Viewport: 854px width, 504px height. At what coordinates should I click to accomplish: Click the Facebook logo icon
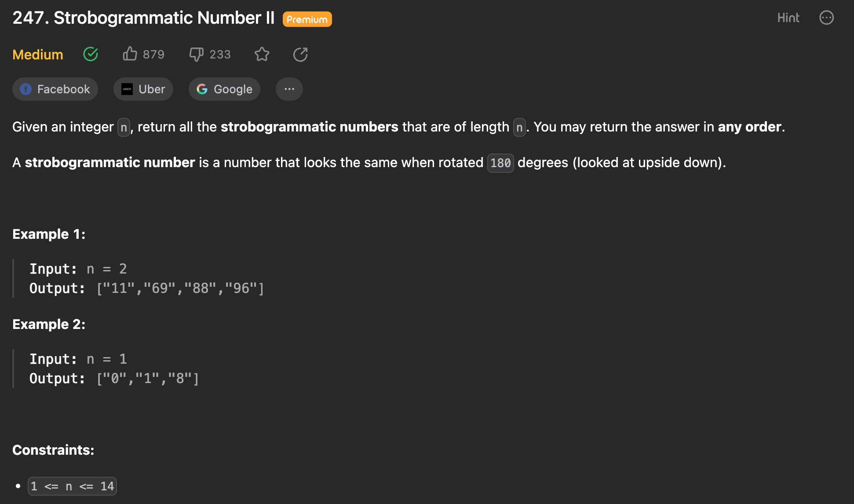click(x=26, y=89)
